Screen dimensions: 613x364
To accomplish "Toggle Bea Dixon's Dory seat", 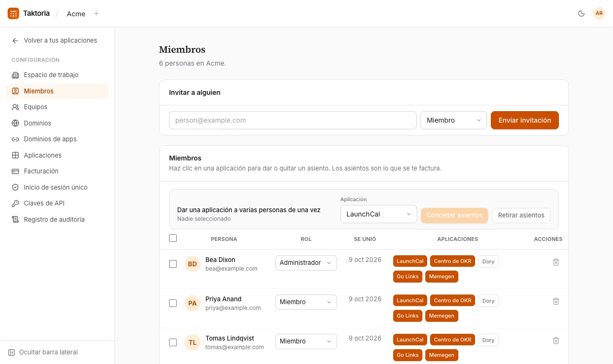I will point(488,262).
